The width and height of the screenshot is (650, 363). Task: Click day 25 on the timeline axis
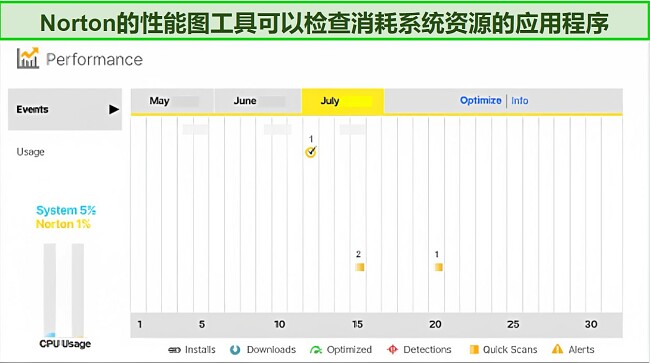point(513,324)
